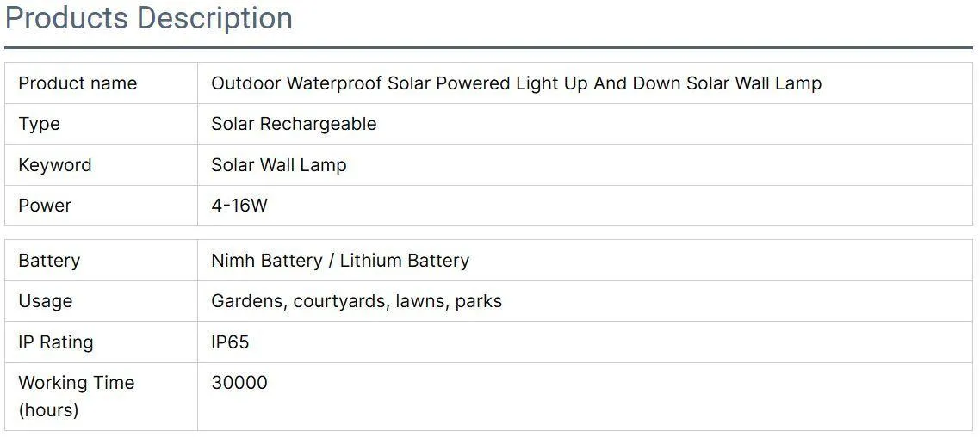Viewport: 980px width, 437px height.
Task: Click the Usage label cell
Action: pos(102,301)
